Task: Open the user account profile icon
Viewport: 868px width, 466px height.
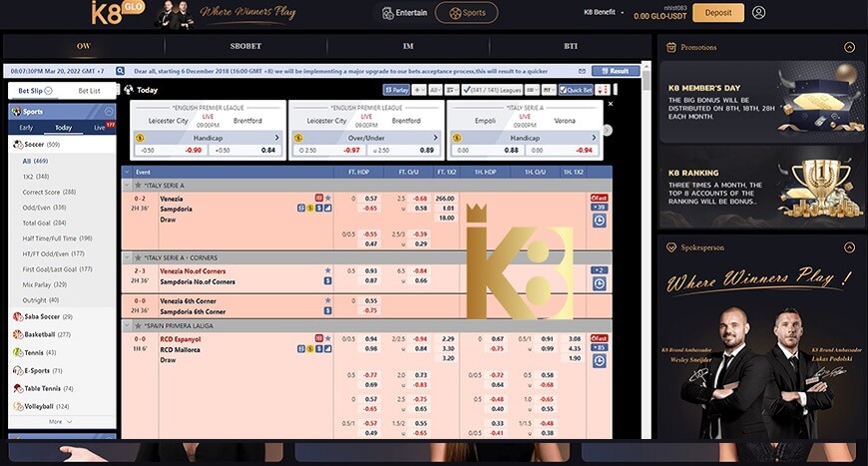Action: click(x=759, y=13)
